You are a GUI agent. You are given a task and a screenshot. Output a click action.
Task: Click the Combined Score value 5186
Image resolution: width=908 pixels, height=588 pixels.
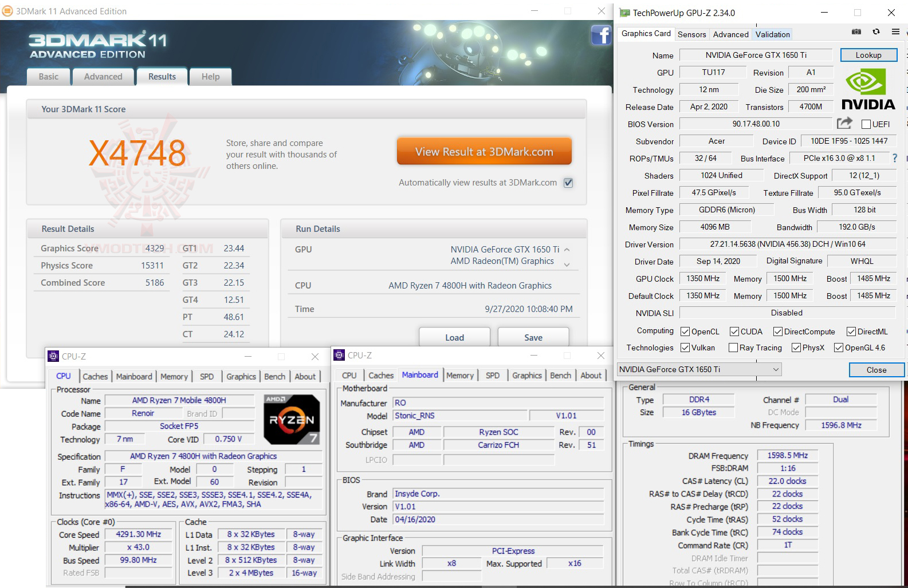(155, 282)
